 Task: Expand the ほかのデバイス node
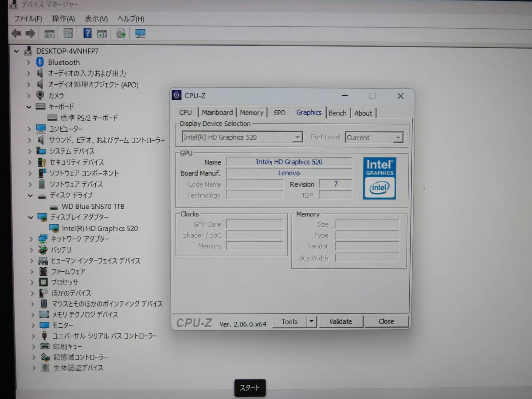click(32, 293)
